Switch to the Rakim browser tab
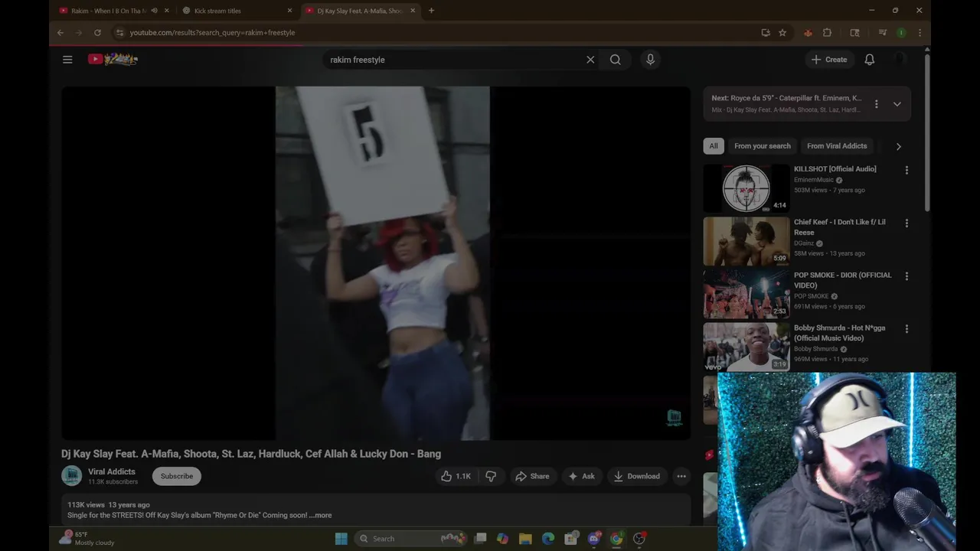This screenshot has width=980, height=551. click(x=108, y=11)
